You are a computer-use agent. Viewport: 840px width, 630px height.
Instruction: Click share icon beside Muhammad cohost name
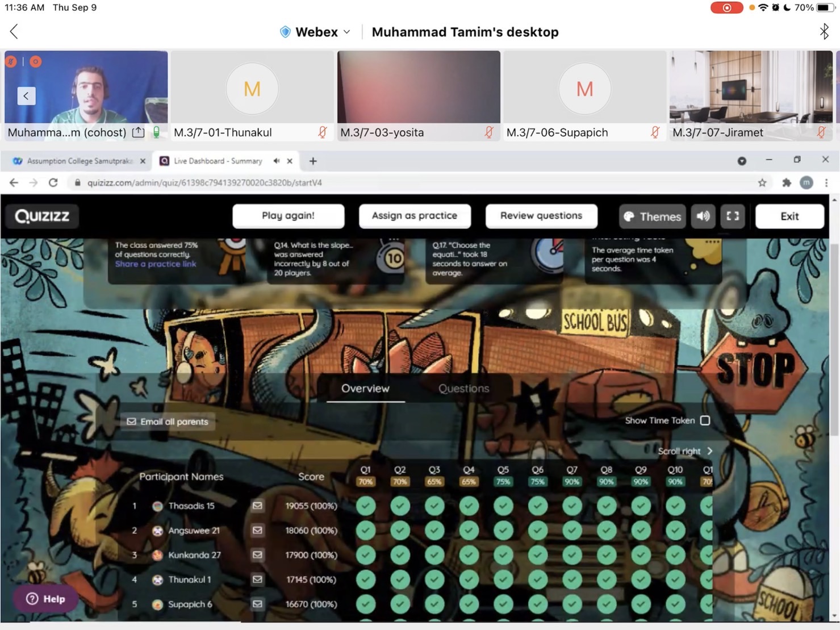pos(138,132)
